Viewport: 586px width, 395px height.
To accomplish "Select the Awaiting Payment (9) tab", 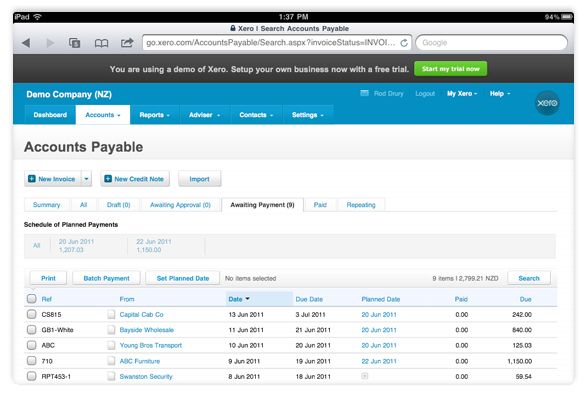I will point(262,205).
